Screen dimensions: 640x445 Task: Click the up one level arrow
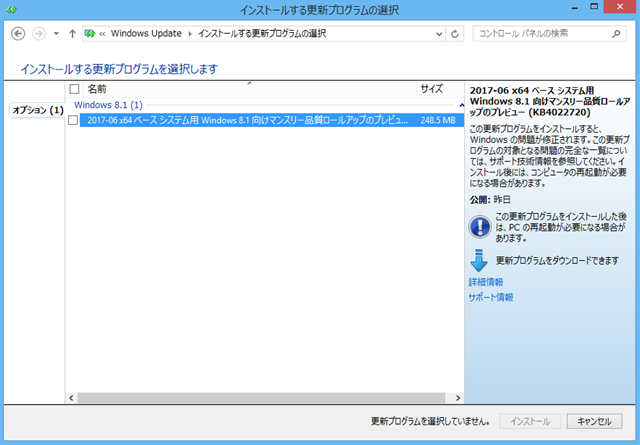(72, 33)
